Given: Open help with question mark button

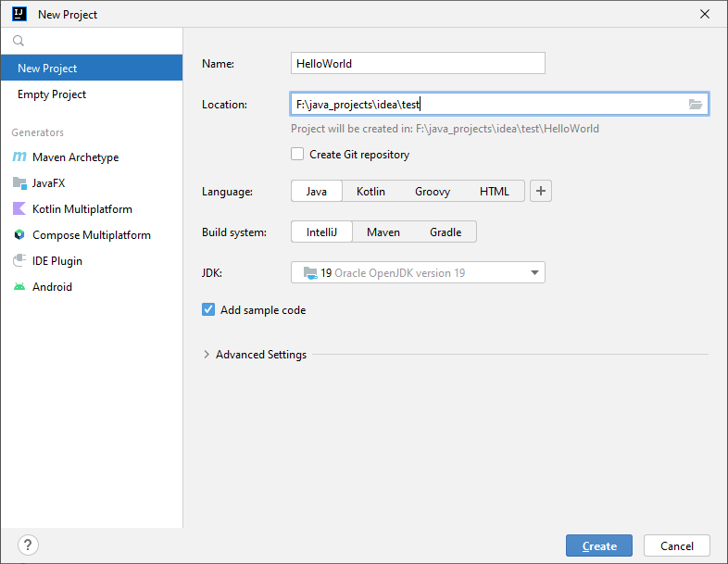Looking at the screenshot, I should [28, 545].
